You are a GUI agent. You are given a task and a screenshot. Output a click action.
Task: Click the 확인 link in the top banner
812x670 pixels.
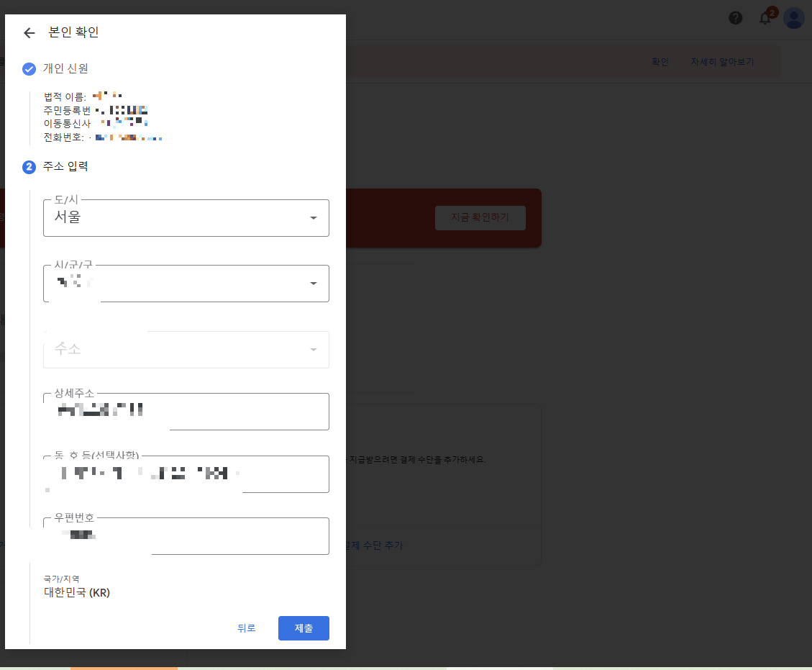click(660, 62)
